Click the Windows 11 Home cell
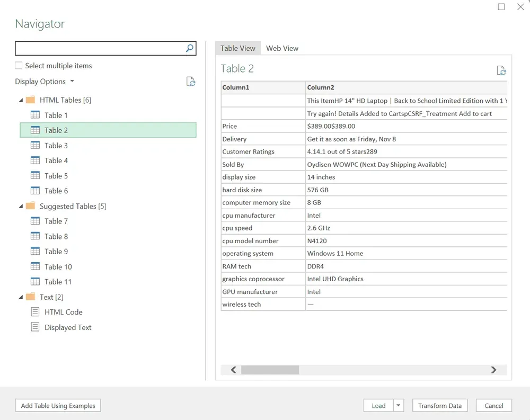This screenshot has width=530, height=420. tap(407, 253)
